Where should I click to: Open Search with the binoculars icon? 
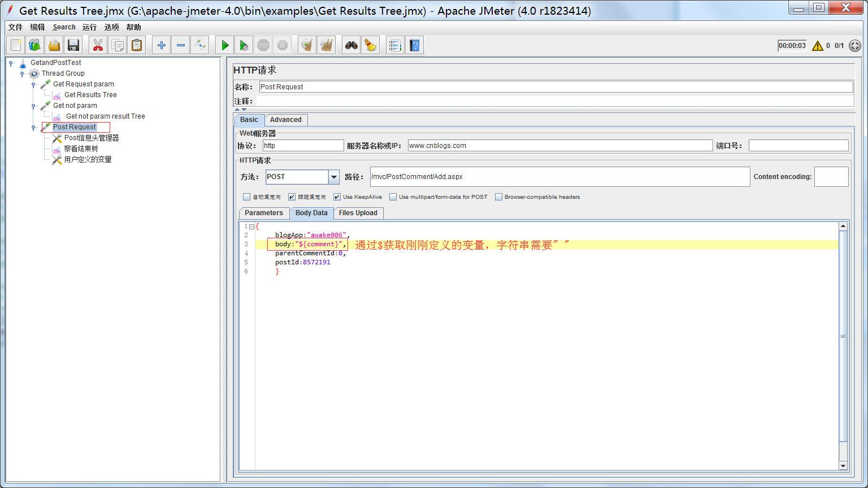tap(351, 45)
